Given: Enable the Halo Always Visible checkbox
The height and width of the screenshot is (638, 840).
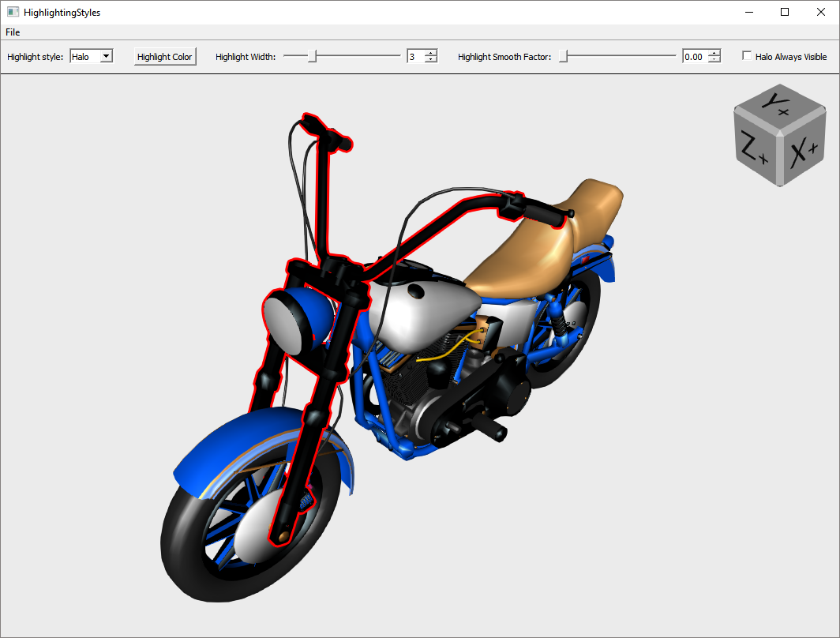Looking at the screenshot, I should coord(747,56).
